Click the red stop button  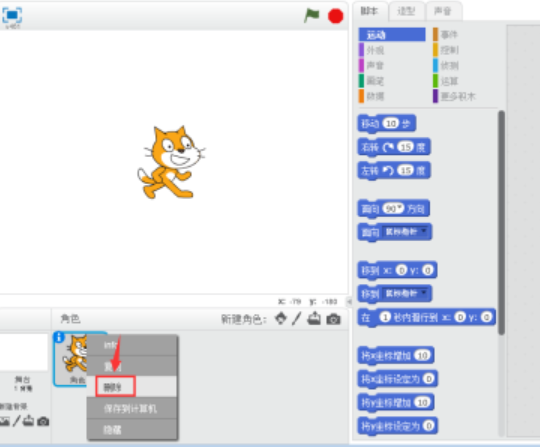tap(335, 16)
